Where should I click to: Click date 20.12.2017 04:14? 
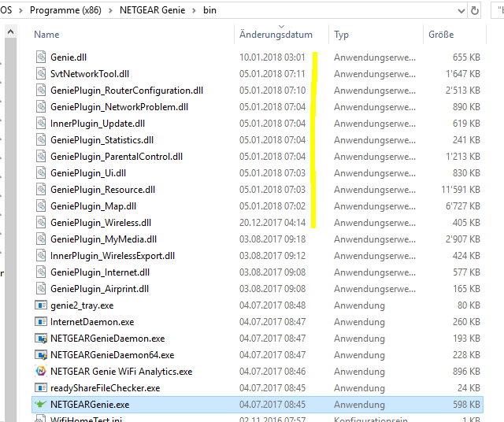pyautogui.click(x=272, y=223)
